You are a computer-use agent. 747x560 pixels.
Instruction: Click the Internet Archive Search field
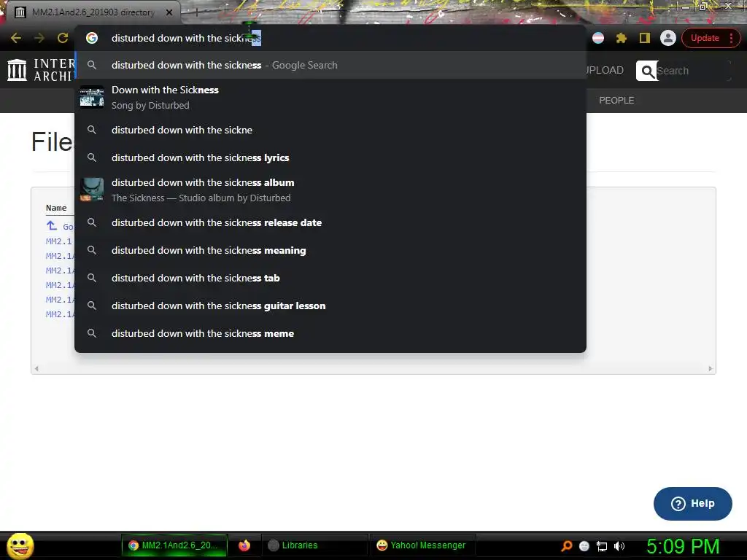pos(693,71)
